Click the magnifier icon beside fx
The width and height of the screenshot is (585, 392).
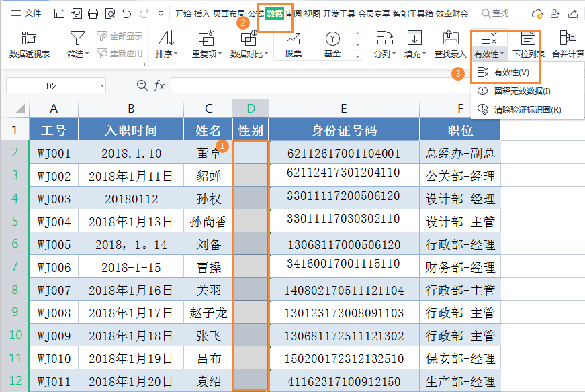coord(142,85)
